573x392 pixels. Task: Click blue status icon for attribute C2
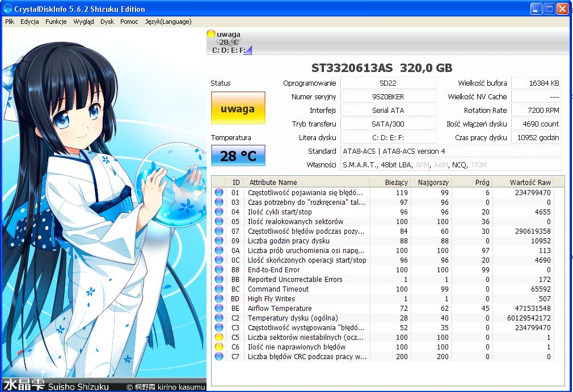(219, 318)
